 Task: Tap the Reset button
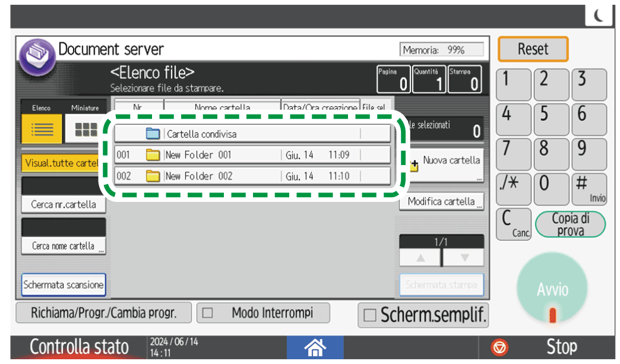533,49
